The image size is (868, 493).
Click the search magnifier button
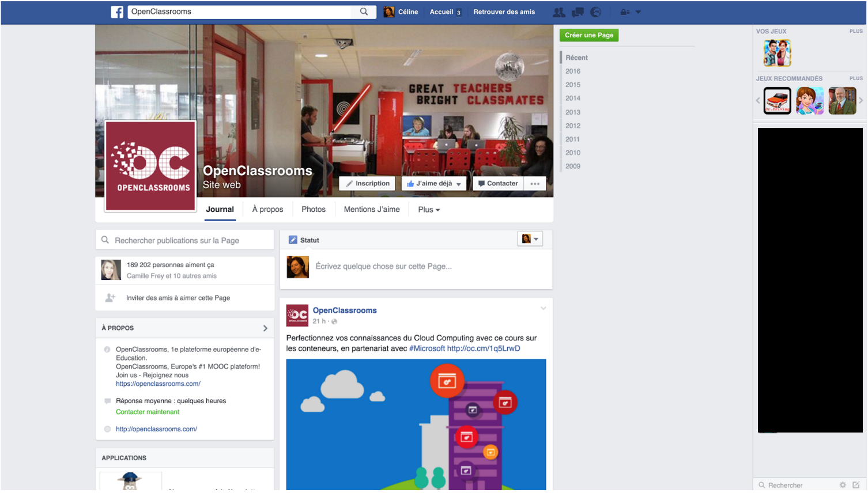tap(364, 12)
